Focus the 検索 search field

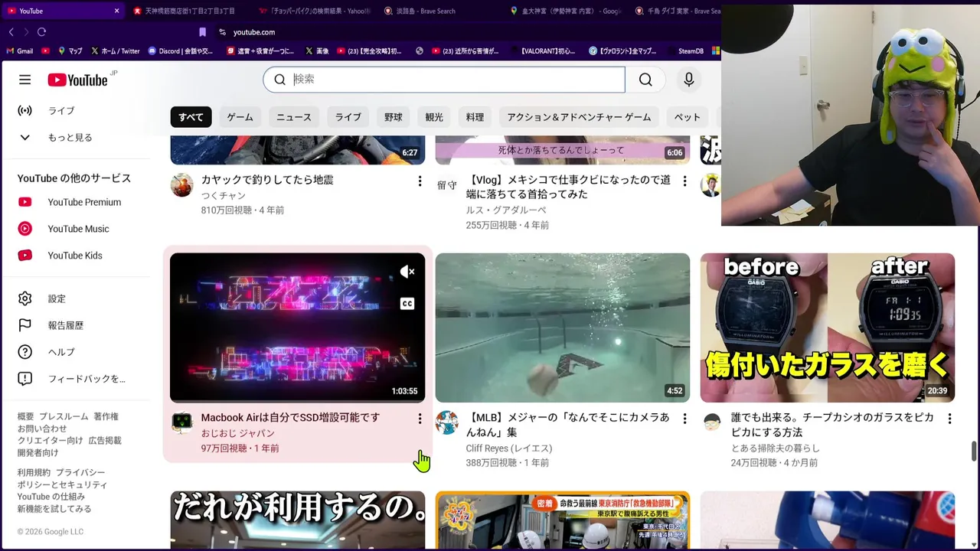(x=444, y=80)
